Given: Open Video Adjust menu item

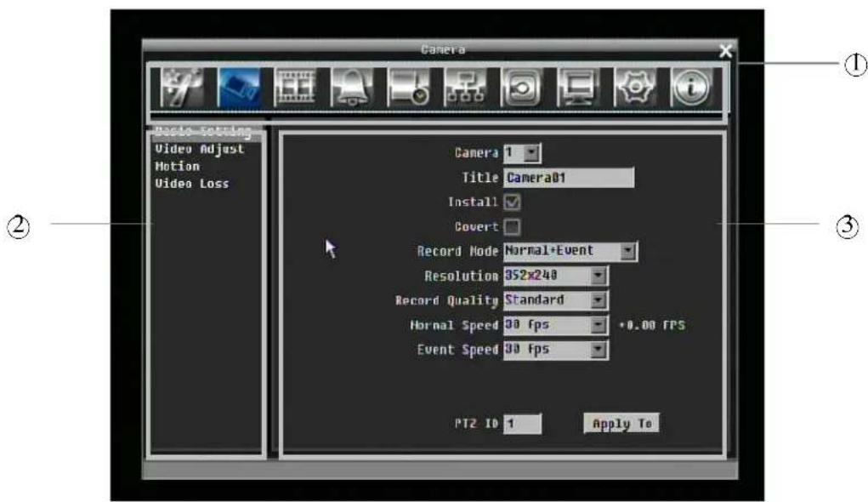Looking at the screenshot, I should (199, 149).
